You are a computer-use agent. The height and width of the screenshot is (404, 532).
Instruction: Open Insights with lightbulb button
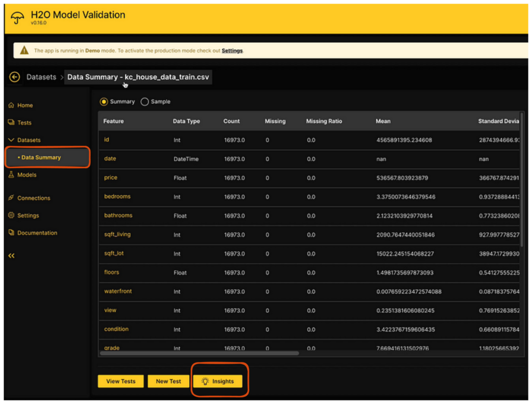tap(218, 381)
